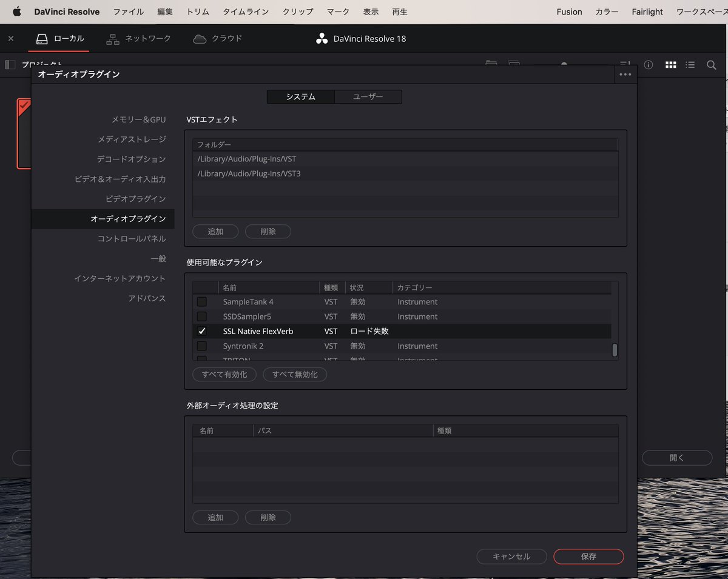This screenshot has width=728, height=579.
Task: Click the cloud icon
Action: click(200, 39)
